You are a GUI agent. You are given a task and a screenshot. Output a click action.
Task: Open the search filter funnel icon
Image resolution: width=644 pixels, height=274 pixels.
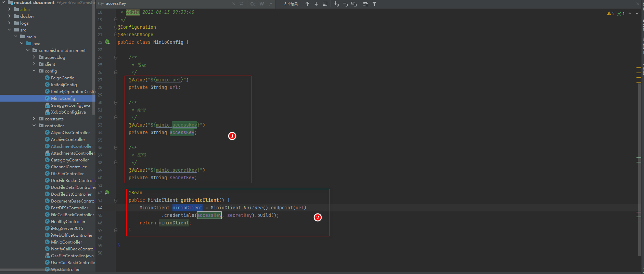click(374, 4)
